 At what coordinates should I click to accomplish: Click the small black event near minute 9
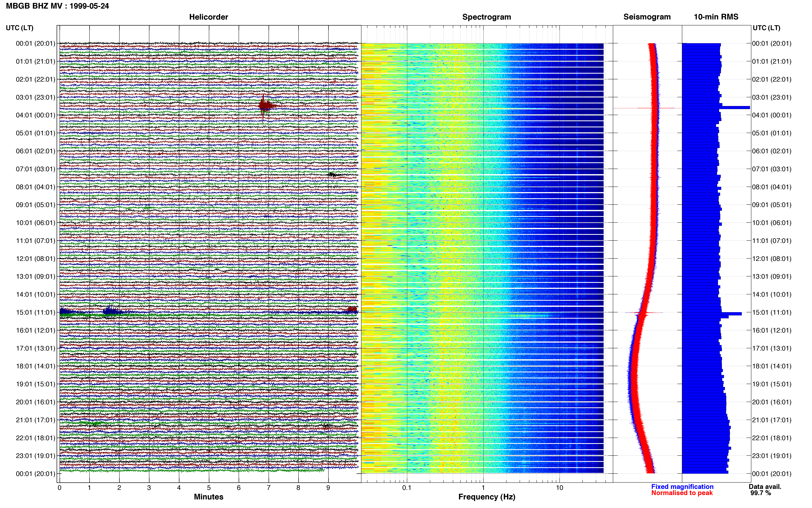point(334,175)
